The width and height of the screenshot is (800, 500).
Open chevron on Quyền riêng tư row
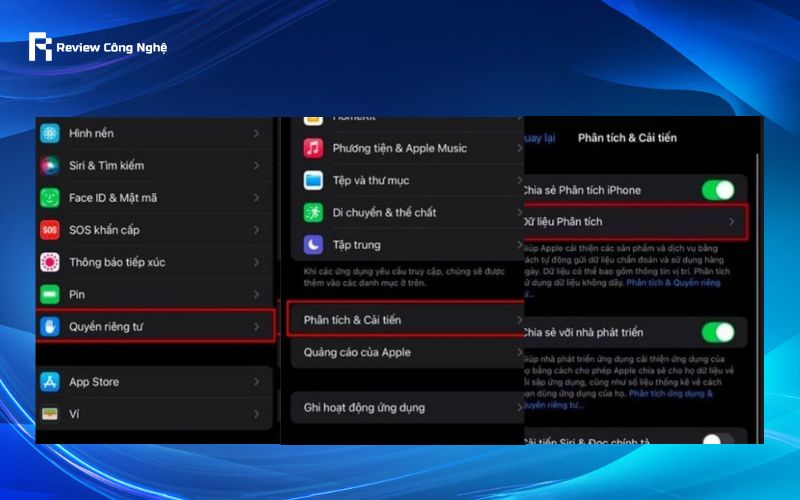click(x=257, y=327)
